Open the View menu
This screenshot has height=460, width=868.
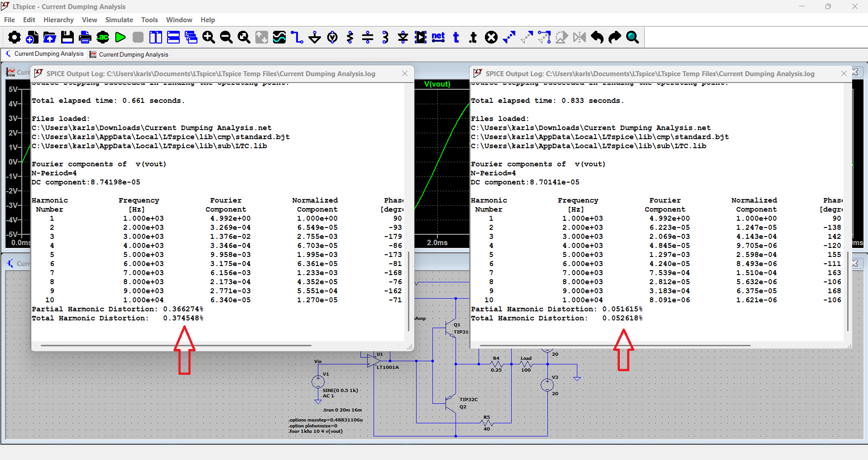[90, 20]
